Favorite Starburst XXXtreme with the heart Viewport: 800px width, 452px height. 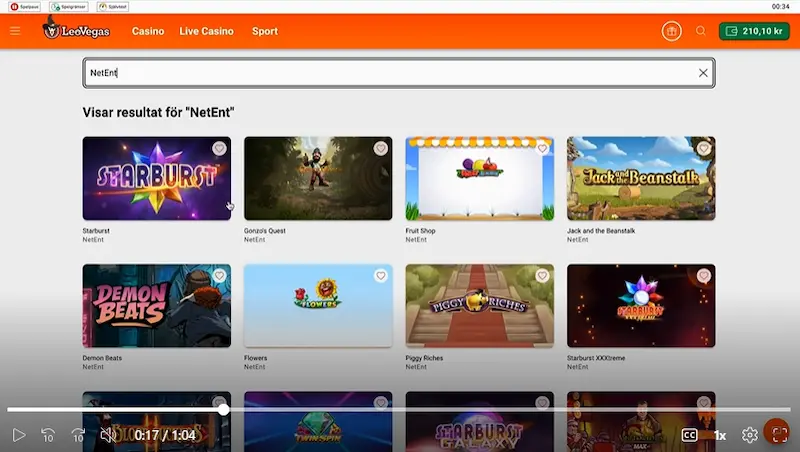coord(704,276)
